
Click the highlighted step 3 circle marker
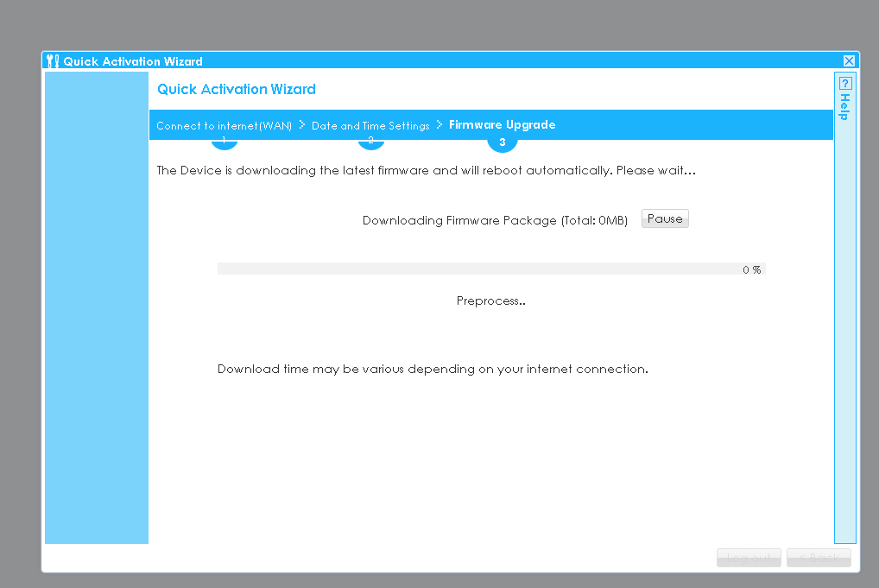(502, 142)
